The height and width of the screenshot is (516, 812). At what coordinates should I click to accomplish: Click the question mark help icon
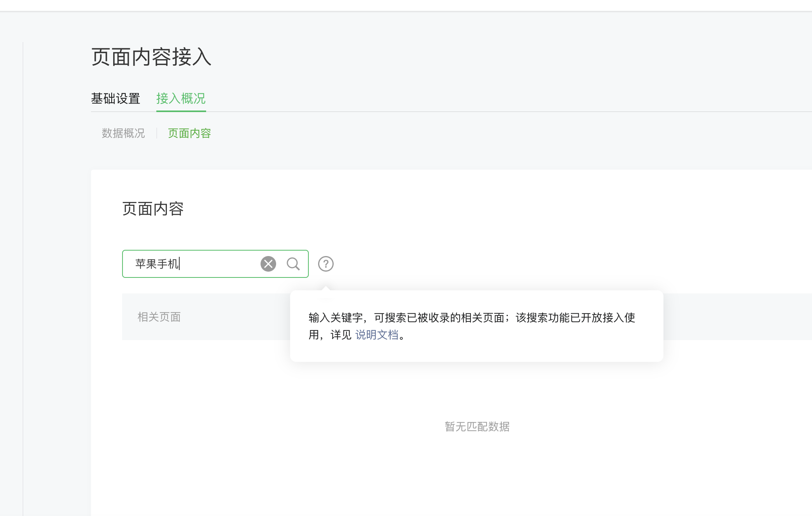pyautogui.click(x=326, y=264)
